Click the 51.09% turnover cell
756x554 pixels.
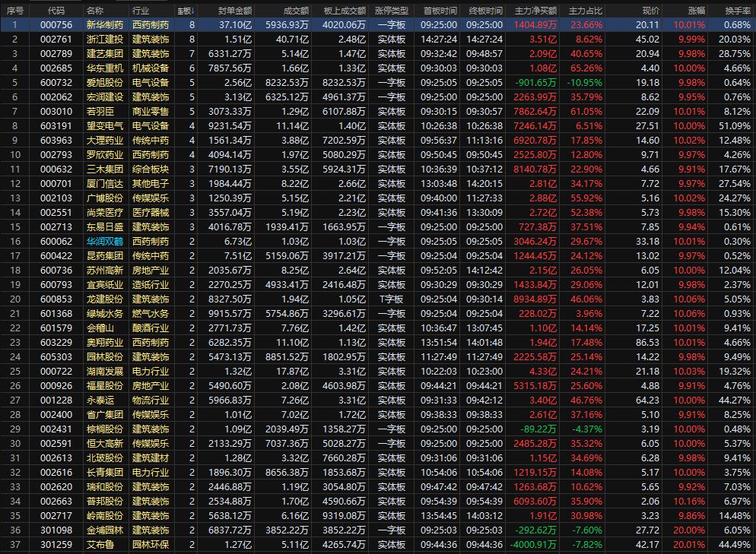click(x=734, y=125)
